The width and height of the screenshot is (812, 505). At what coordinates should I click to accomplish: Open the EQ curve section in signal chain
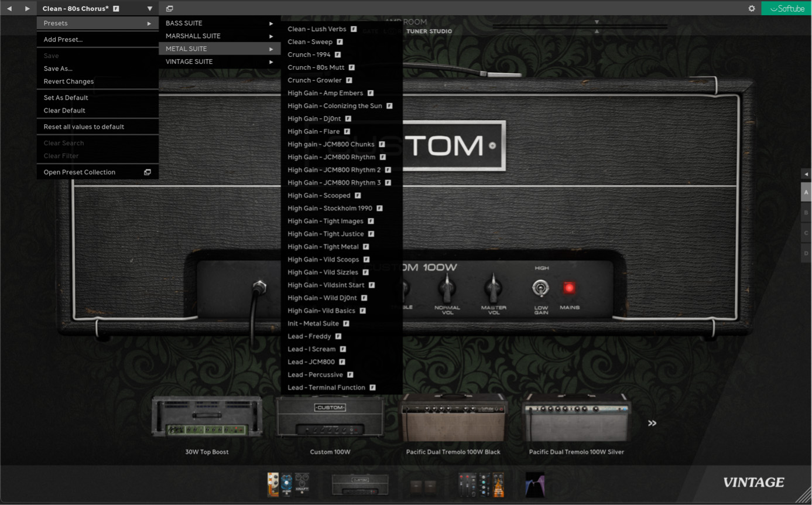[535, 484]
